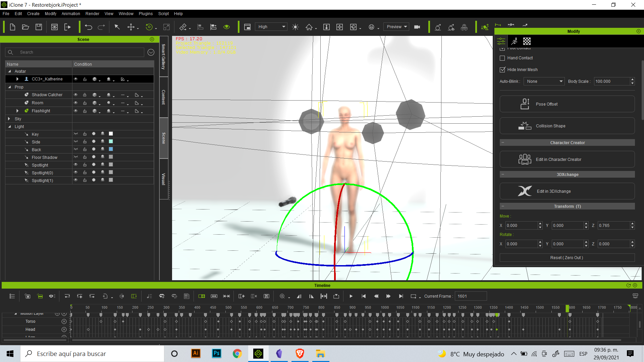Open Adobe Illustrator from taskbar
The width and height of the screenshot is (644, 362).
(x=196, y=354)
